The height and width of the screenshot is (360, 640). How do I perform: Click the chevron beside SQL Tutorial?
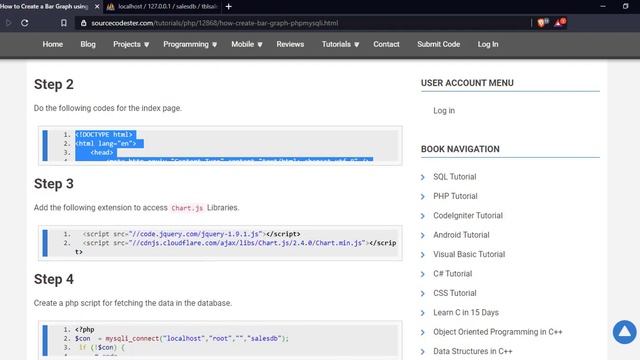pyautogui.click(x=423, y=177)
